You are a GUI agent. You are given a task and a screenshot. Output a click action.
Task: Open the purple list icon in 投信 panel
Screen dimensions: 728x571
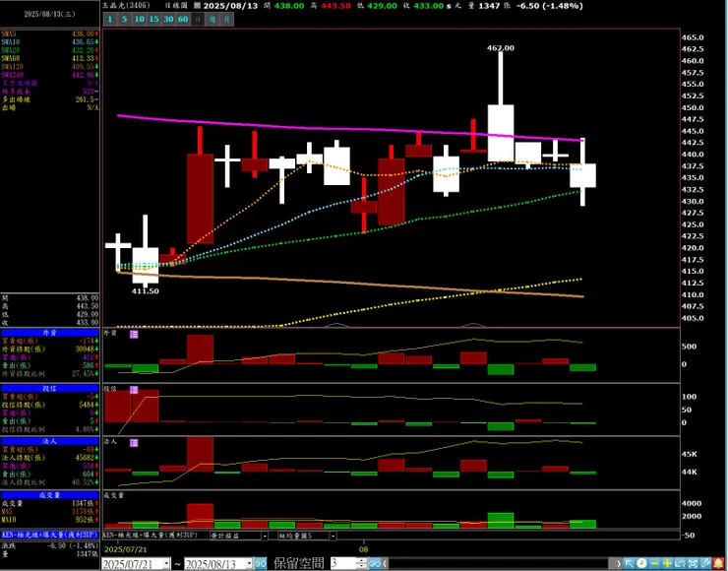[x=134, y=389]
